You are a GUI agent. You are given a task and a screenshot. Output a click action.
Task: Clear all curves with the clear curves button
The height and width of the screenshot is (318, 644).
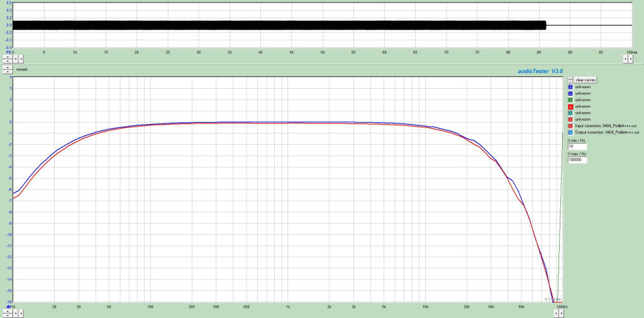click(x=586, y=79)
